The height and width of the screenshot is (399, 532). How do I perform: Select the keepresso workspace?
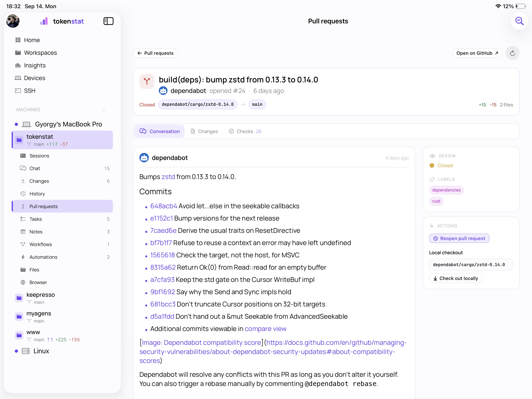62,298
